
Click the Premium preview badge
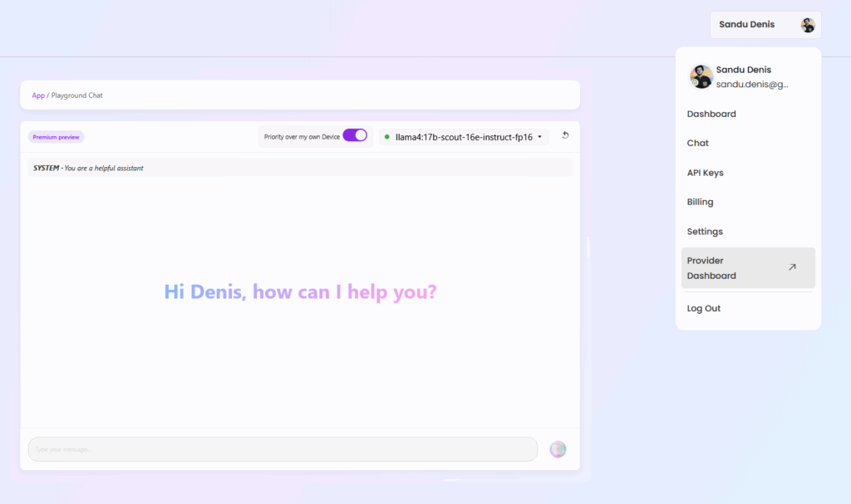tap(57, 137)
